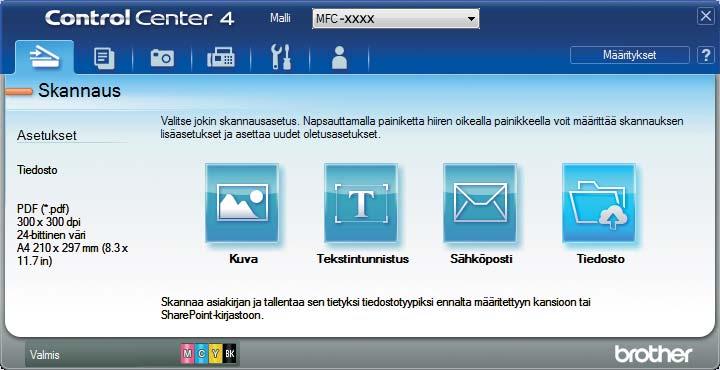
Task: Open the Support tab with the person icon
Action: coord(339,58)
